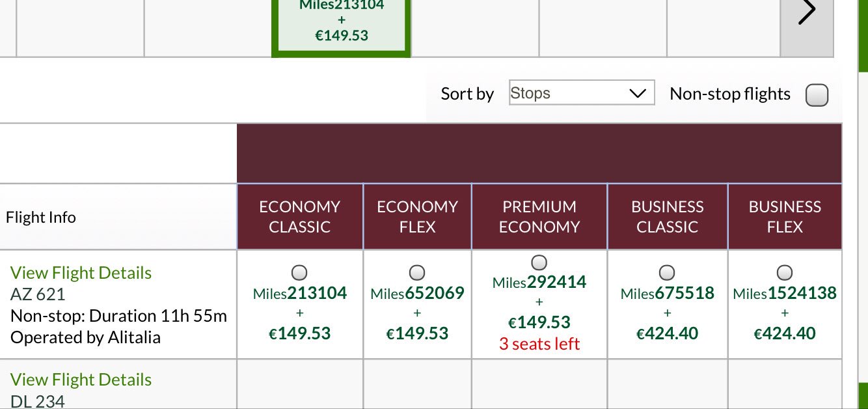The height and width of the screenshot is (409, 868).
Task: Select Economy Flex fare radio button
Action: (417, 272)
